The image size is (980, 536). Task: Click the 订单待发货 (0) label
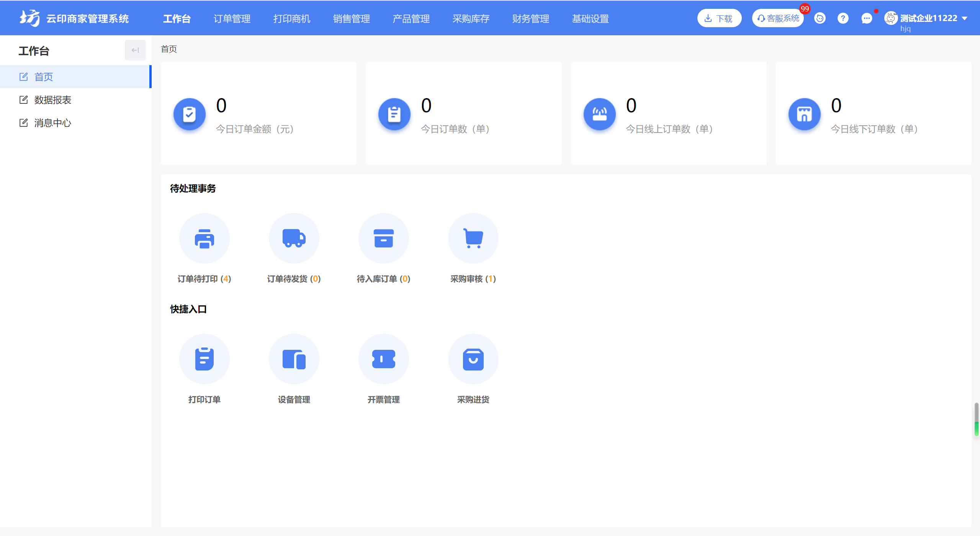[294, 279]
